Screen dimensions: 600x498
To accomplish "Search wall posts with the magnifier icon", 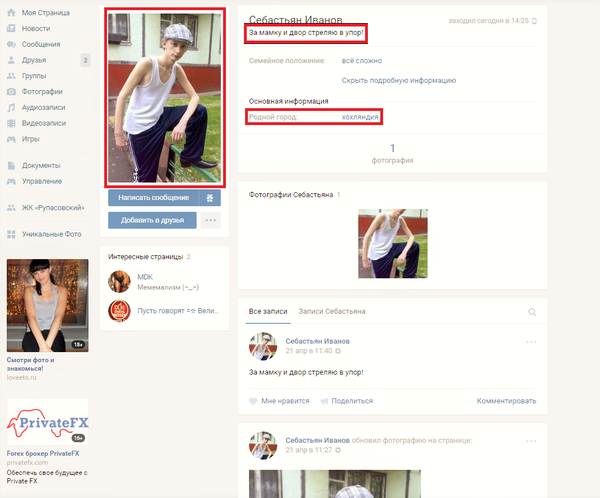I will [x=532, y=312].
